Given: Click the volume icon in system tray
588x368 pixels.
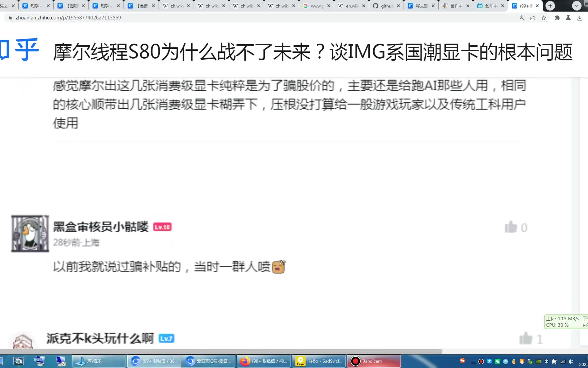Looking at the screenshot, I should [x=571, y=362].
